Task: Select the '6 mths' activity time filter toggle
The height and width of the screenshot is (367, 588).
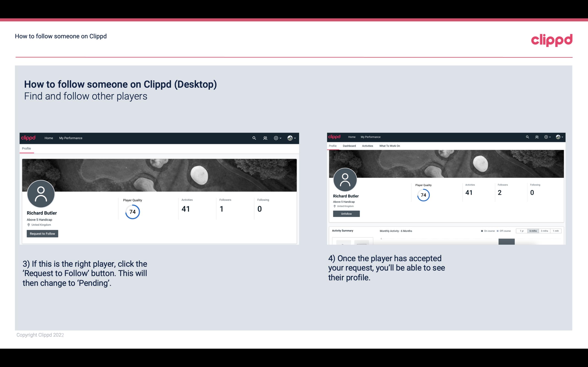Action: click(x=533, y=231)
